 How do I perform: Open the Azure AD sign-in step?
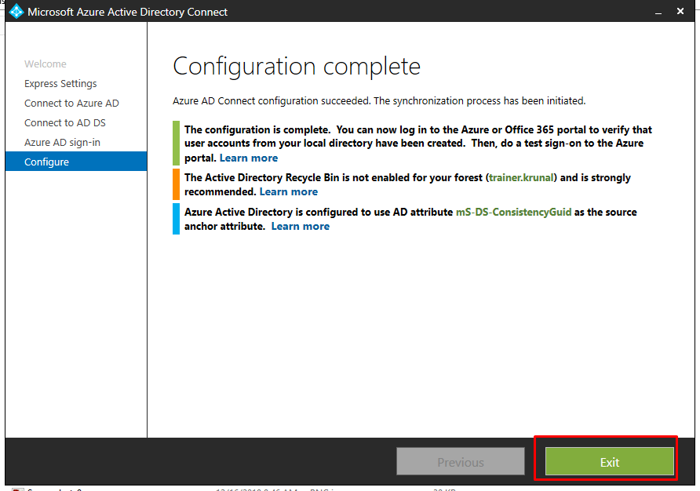tap(62, 142)
